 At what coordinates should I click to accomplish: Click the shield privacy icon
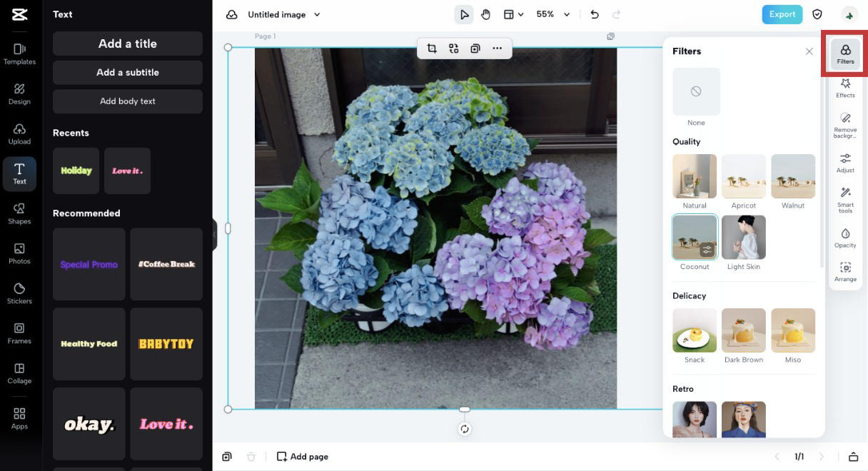pos(818,14)
